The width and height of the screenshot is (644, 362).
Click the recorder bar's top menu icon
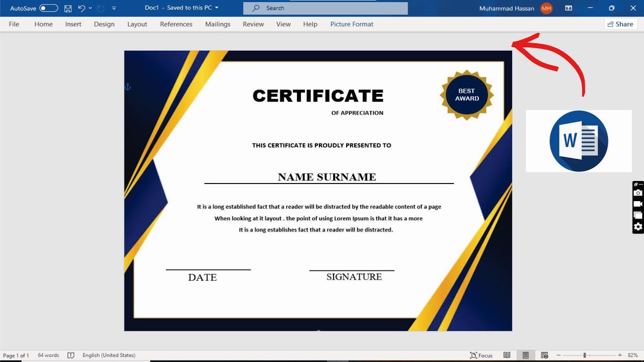click(x=638, y=185)
